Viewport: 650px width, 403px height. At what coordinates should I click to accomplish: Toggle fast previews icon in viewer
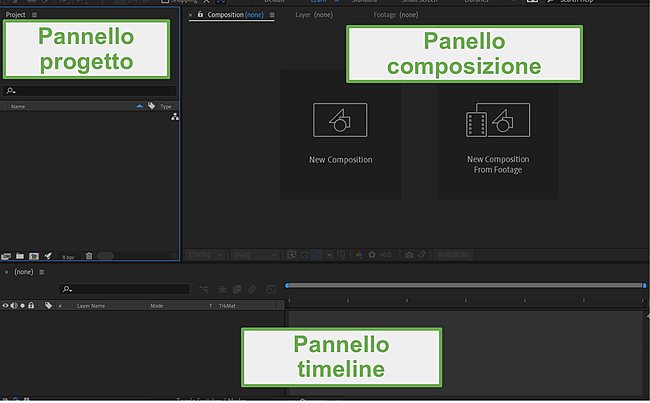point(292,255)
